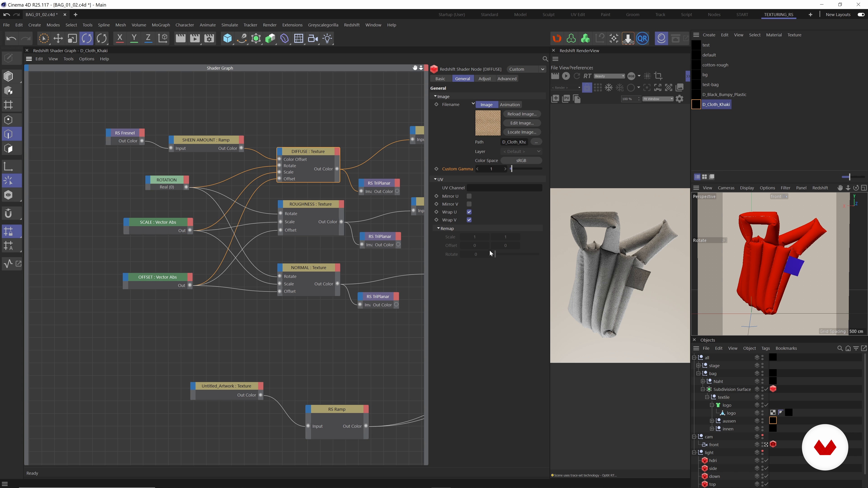This screenshot has width=868, height=488.
Task: Click the light object bulb icon
Action: (x=327, y=38)
